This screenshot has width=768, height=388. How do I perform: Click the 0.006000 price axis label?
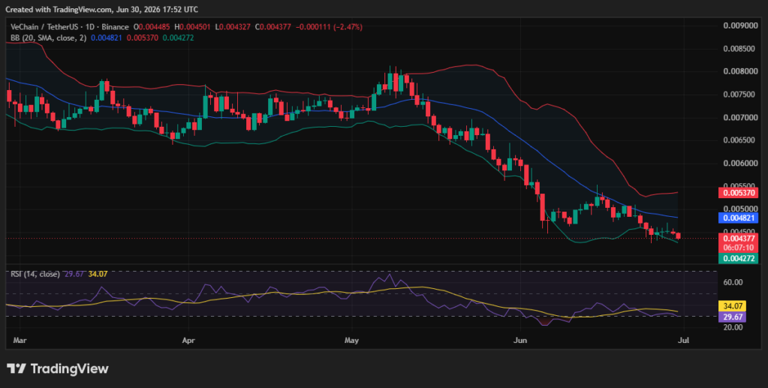[x=740, y=163]
